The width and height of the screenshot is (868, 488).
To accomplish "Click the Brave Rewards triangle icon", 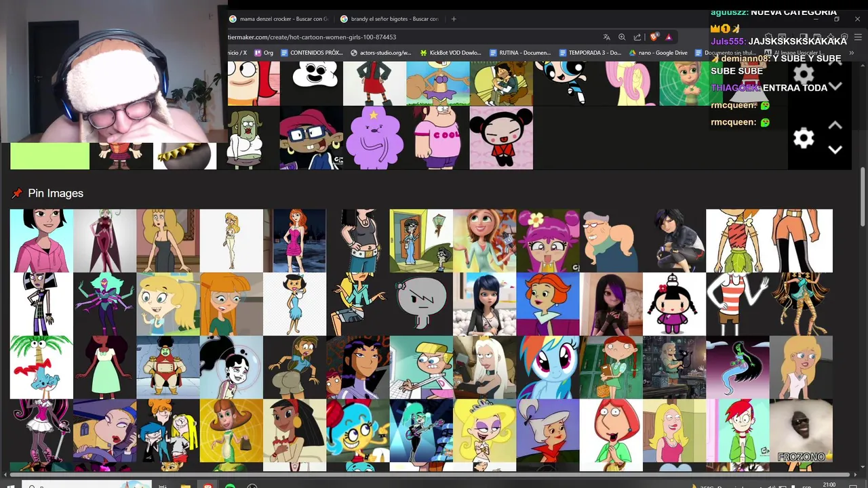I will click(x=669, y=37).
